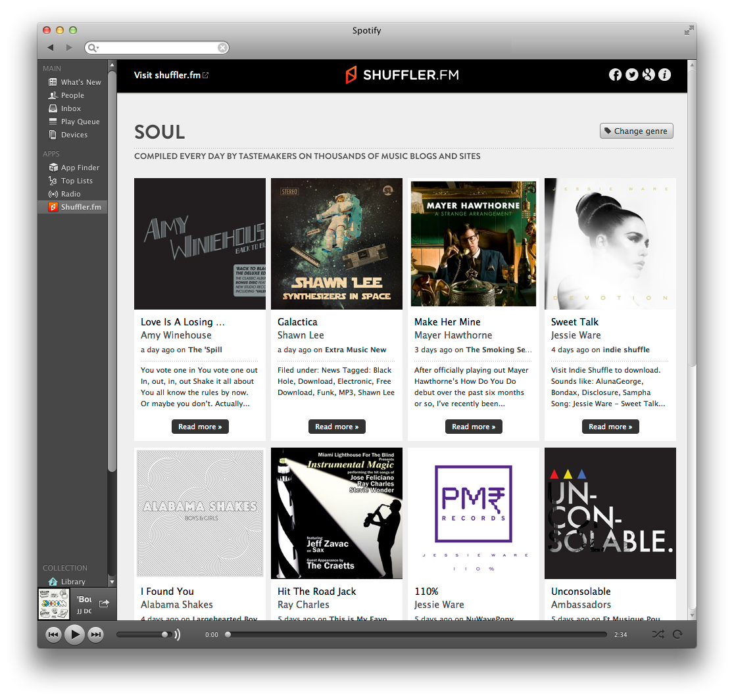Open the Radio app icon

click(x=53, y=194)
